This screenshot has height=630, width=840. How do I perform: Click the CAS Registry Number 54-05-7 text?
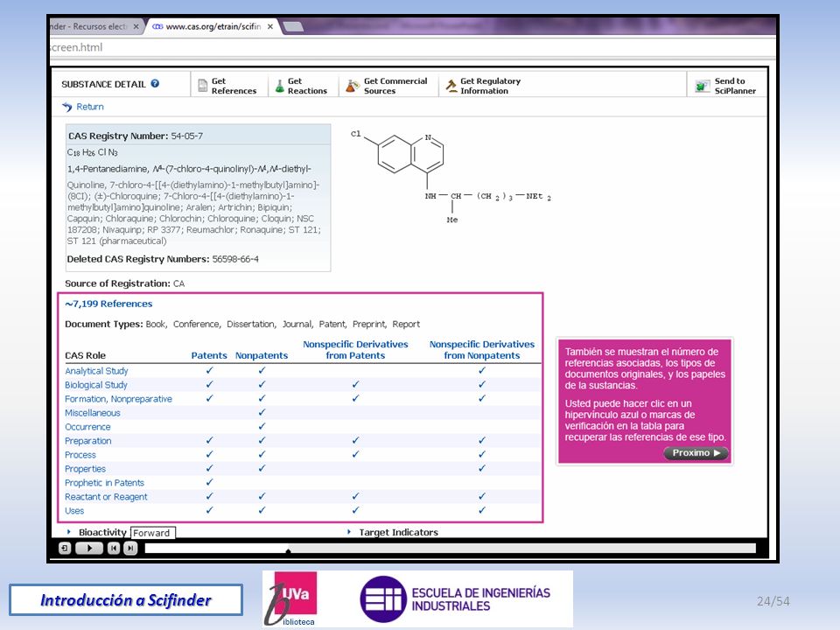pos(136,136)
